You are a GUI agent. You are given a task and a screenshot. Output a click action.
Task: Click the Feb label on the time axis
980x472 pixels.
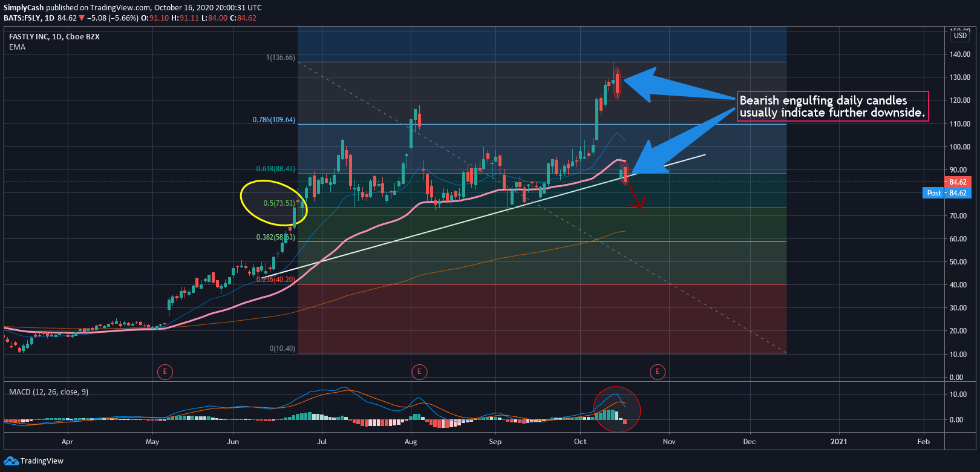click(924, 442)
